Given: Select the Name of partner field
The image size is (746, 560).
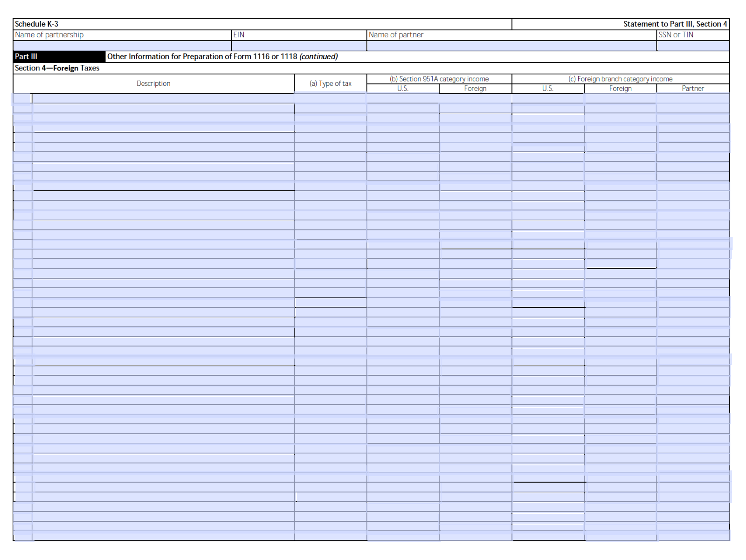Looking at the screenshot, I should coord(511,46).
